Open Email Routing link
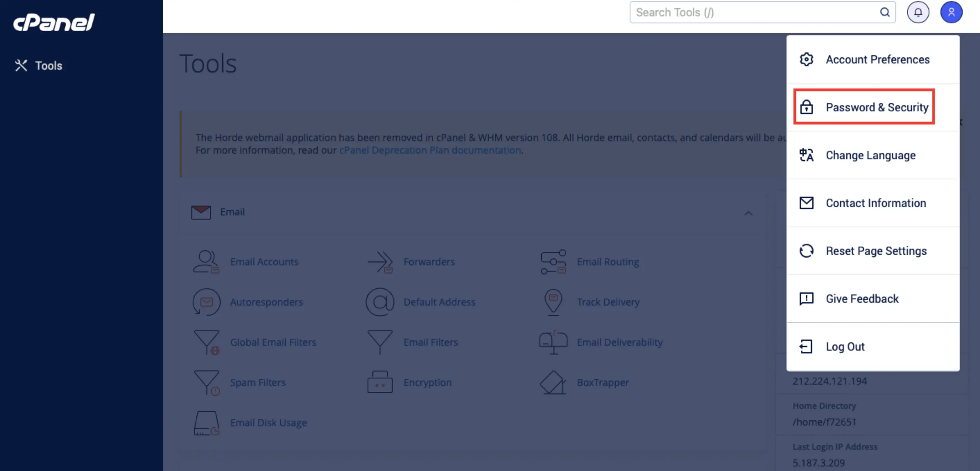The height and width of the screenshot is (471, 980). (x=608, y=262)
